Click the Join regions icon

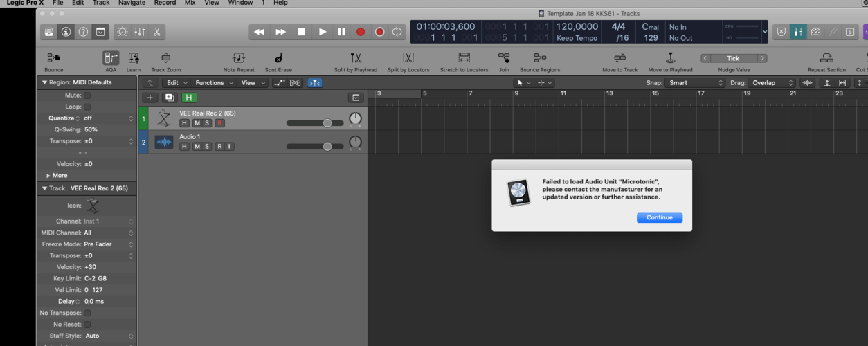[504, 58]
